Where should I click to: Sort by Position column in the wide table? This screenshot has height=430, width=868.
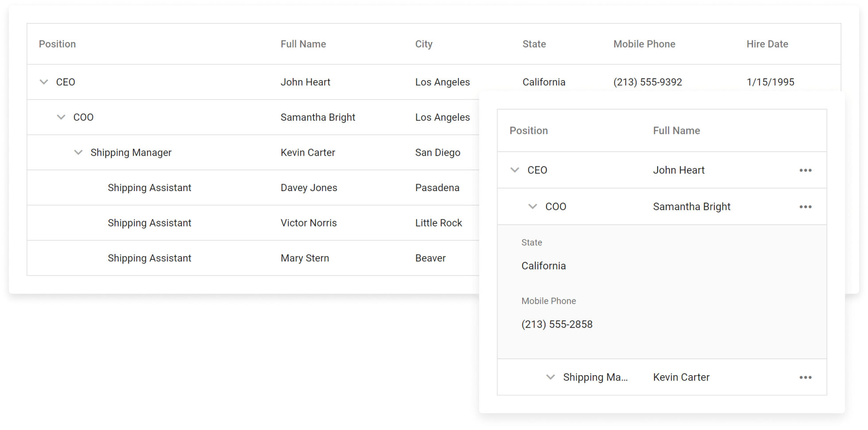pyautogui.click(x=57, y=44)
